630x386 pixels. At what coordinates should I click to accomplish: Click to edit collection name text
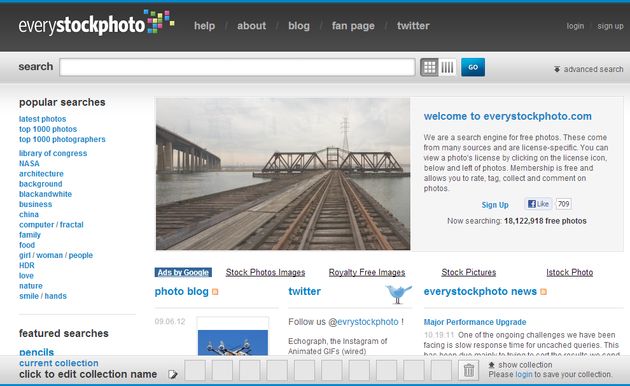88,374
